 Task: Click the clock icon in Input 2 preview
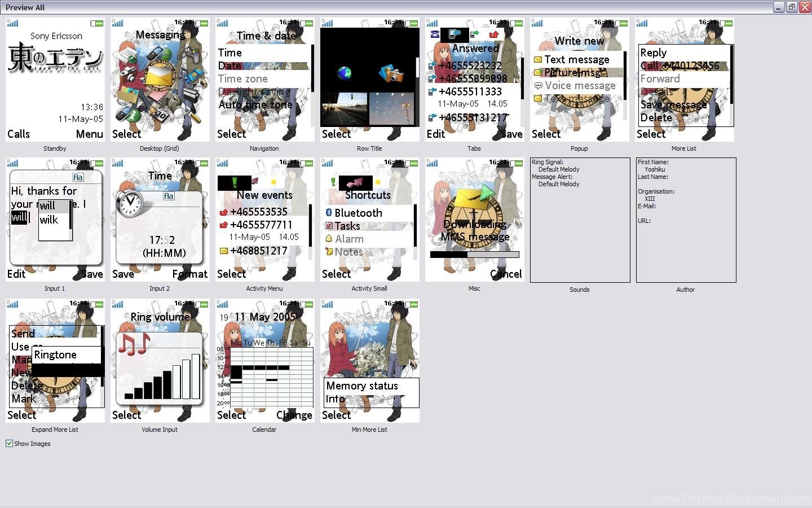click(130, 203)
